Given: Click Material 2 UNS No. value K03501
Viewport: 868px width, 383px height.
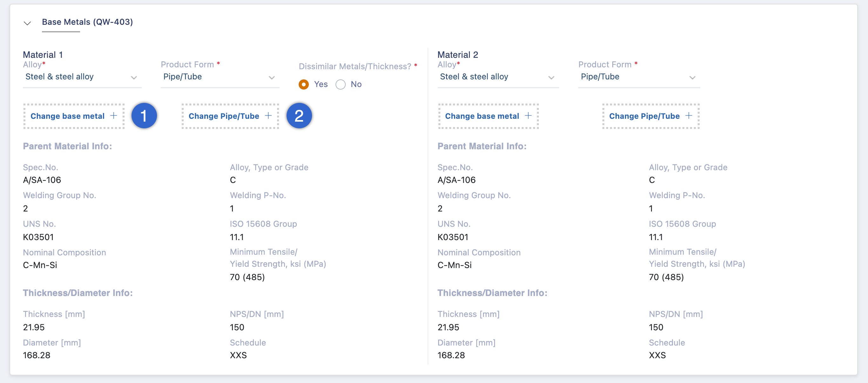Looking at the screenshot, I should pyautogui.click(x=452, y=237).
